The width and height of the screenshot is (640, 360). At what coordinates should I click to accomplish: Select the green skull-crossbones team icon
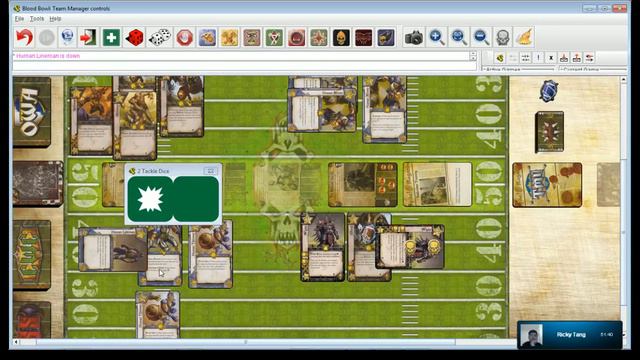point(274,38)
